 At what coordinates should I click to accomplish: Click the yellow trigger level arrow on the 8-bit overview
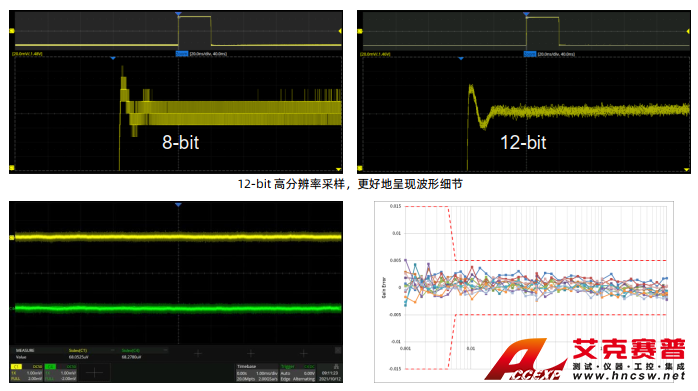(x=340, y=31)
